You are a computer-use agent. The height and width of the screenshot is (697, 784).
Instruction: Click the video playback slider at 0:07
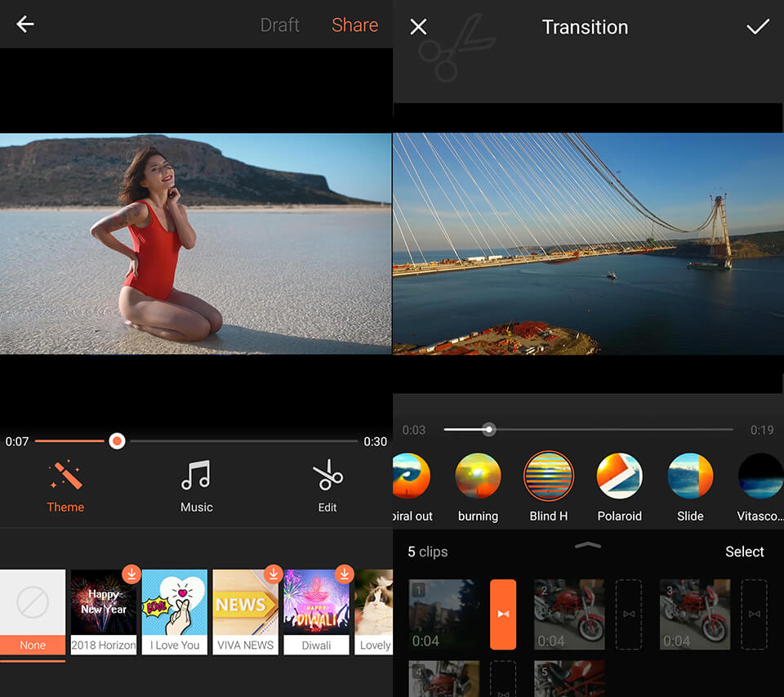(117, 441)
